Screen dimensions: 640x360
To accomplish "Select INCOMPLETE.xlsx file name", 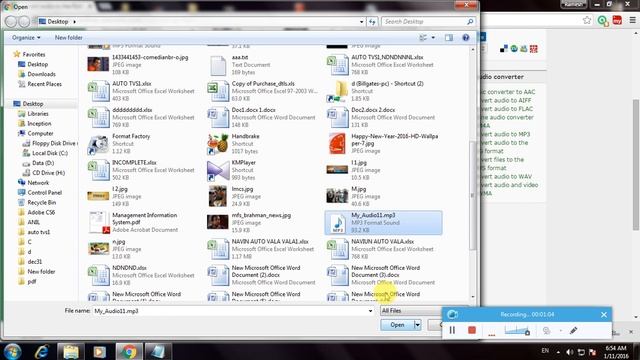I will point(134,162).
